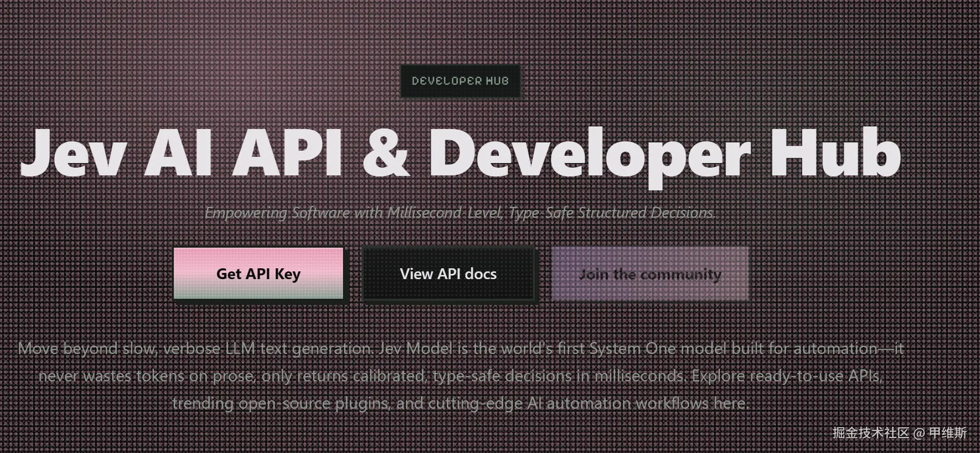Click the ampersand symbol in the headline
980x453 pixels.
tap(385, 153)
